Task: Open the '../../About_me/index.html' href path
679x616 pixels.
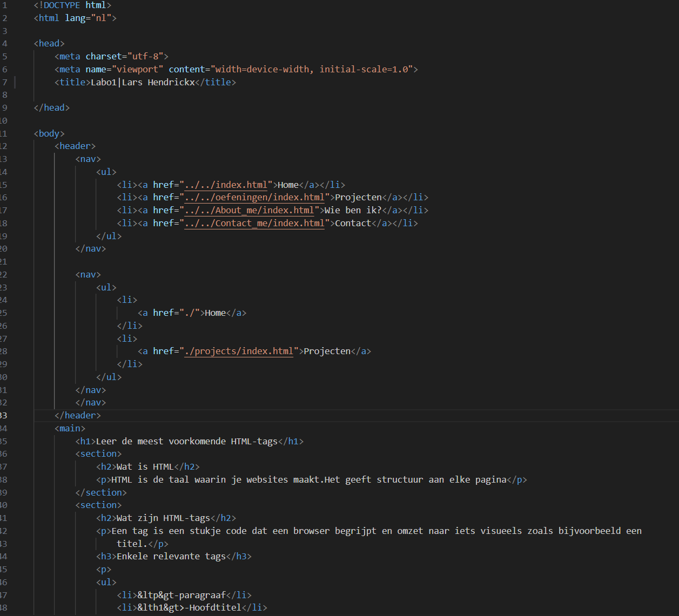Action: 249,211
